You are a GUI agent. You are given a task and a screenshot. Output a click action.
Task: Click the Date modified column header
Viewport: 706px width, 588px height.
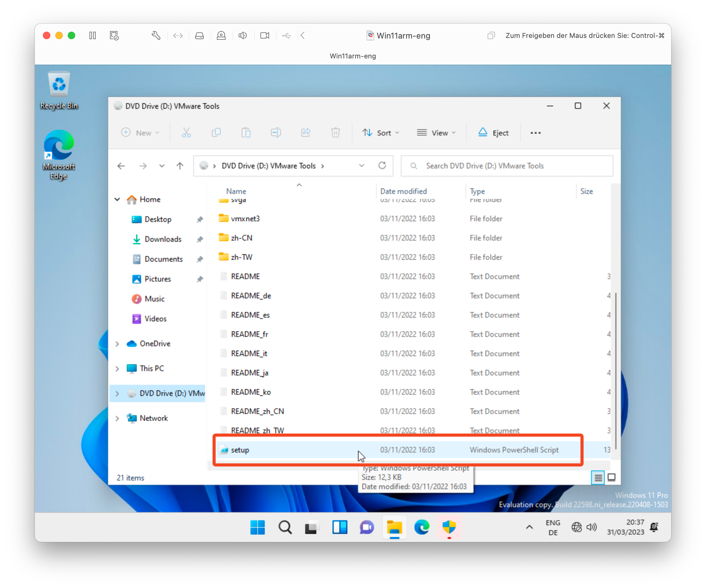403,191
